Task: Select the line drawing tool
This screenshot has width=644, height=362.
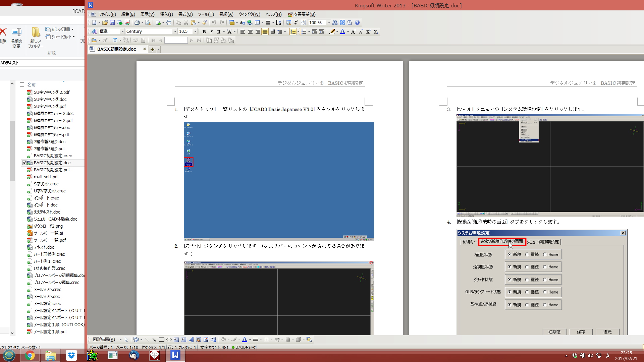Action: click(147, 340)
